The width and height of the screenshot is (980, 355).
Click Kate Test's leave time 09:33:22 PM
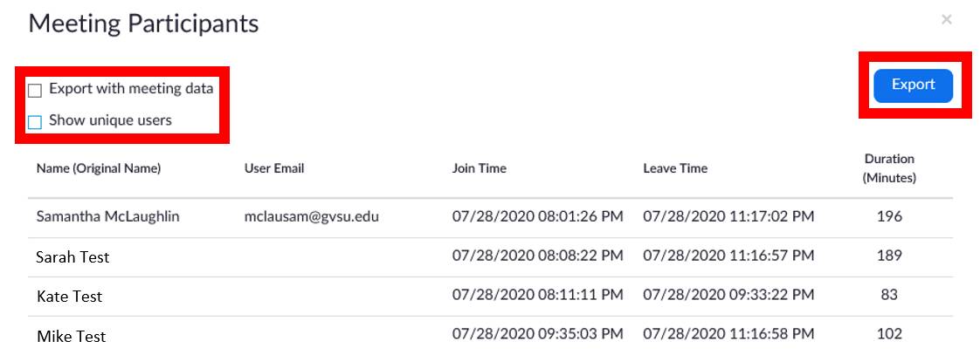(x=728, y=295)
